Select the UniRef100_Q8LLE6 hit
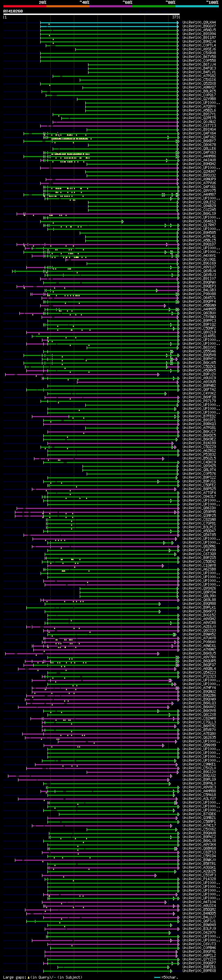The height and width of the screenshot is (980, 222). pos(199,149)
